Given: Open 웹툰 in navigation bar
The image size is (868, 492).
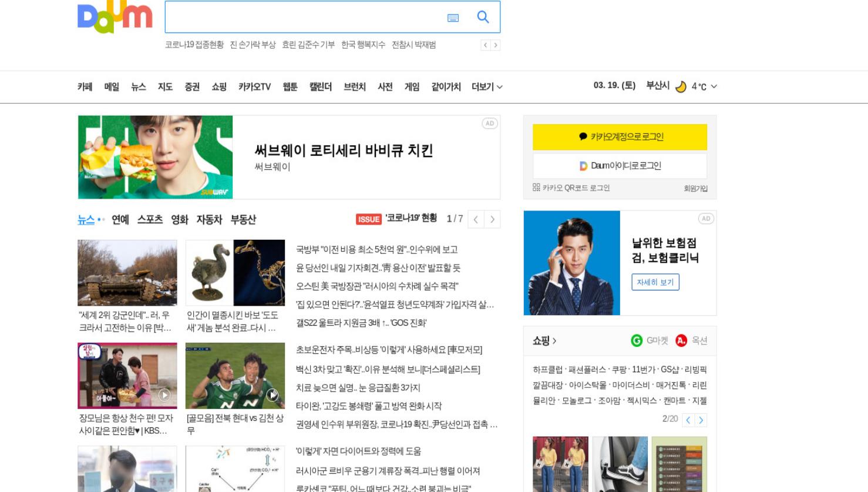Looking at the screenshot, I should pyautogui.click(x=290, y=87).
